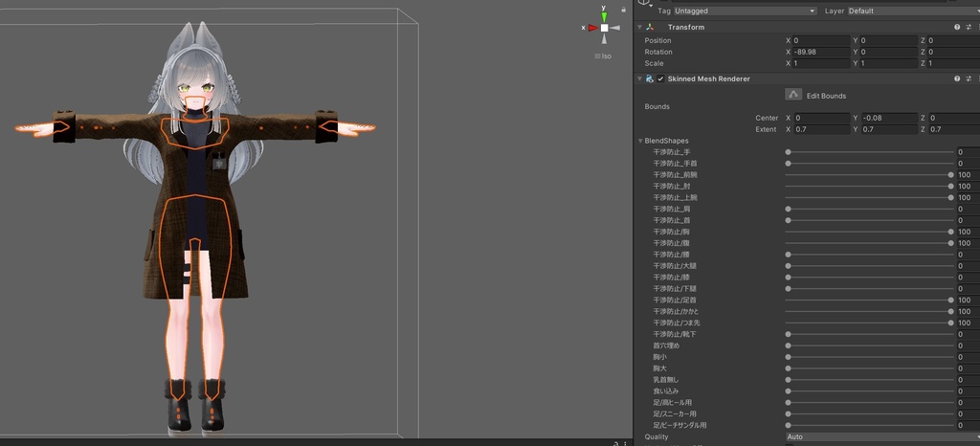The image size is (980, 446).
Task: Click the 干渉防止_肘 value field
Action: [968, 186]
